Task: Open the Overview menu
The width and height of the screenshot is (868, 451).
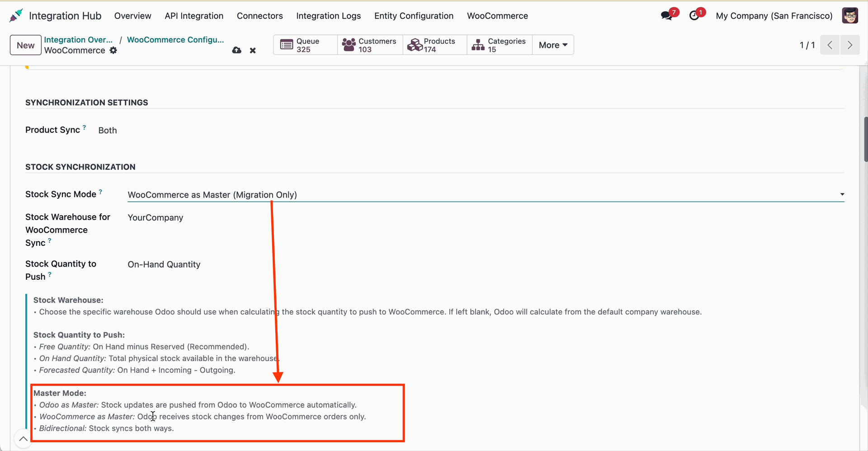Action: tap(133, 16)
